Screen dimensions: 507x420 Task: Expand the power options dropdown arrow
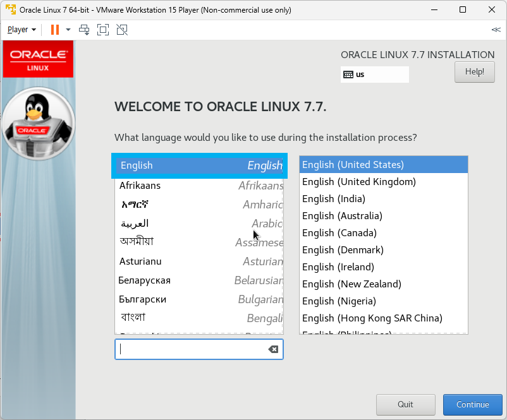68,30
